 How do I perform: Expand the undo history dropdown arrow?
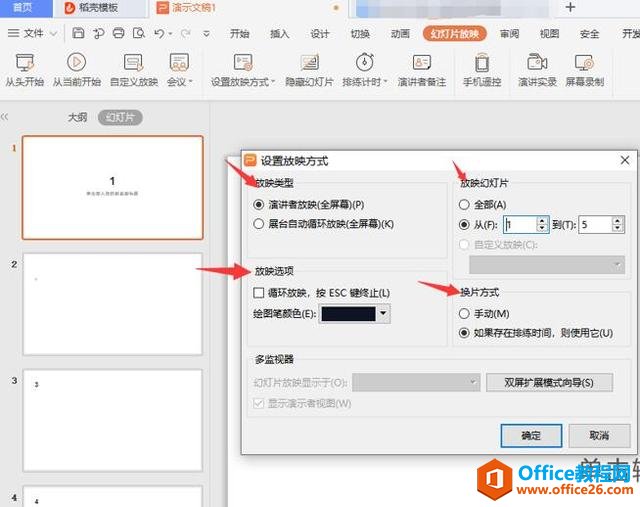170,33
